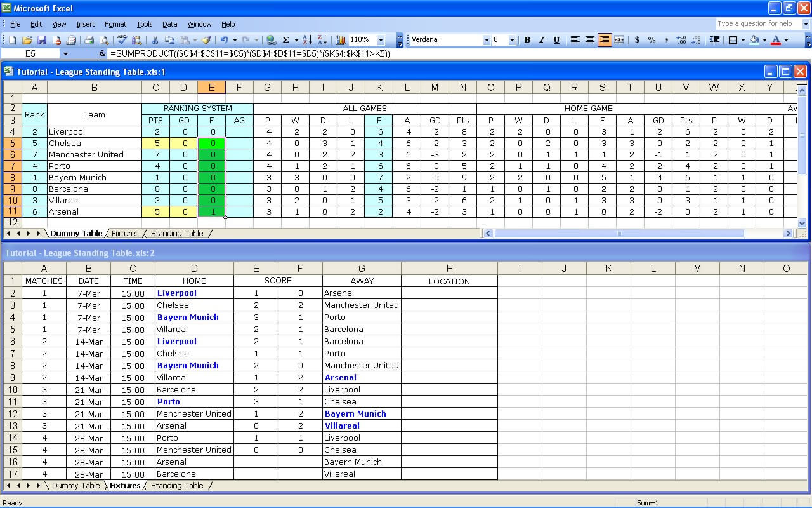Insert a hyperlink with the globe icon
812x508 pixels.
click(x=271, y=40)
